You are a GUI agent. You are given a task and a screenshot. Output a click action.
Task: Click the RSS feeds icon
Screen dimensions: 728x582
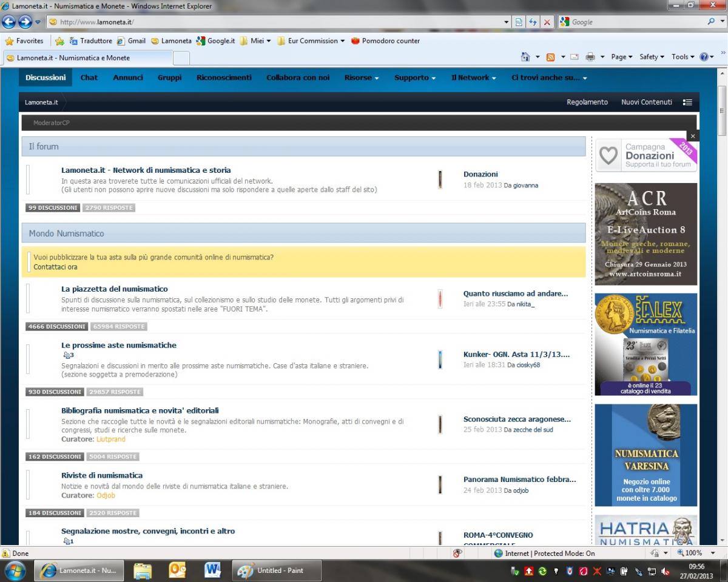550,57
